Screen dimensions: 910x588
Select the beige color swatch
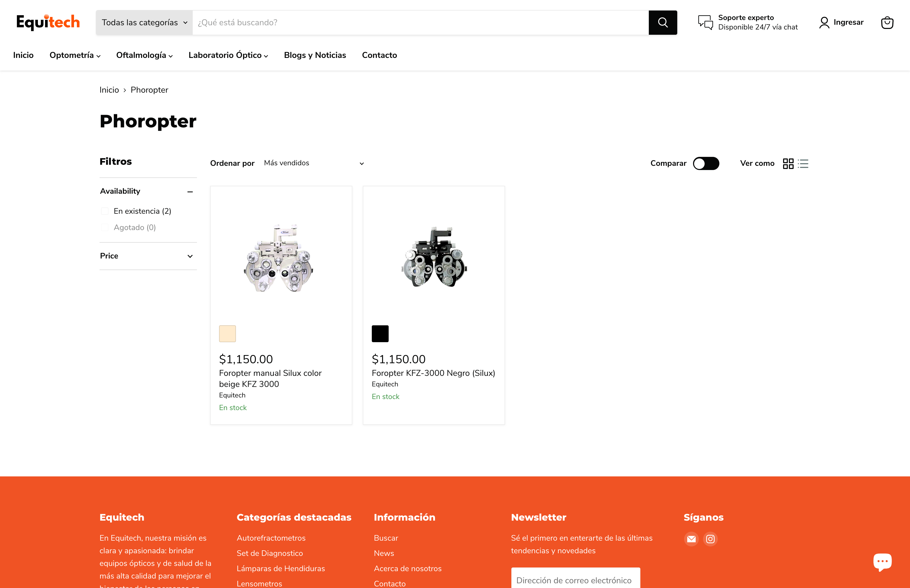tap(227, 333)
